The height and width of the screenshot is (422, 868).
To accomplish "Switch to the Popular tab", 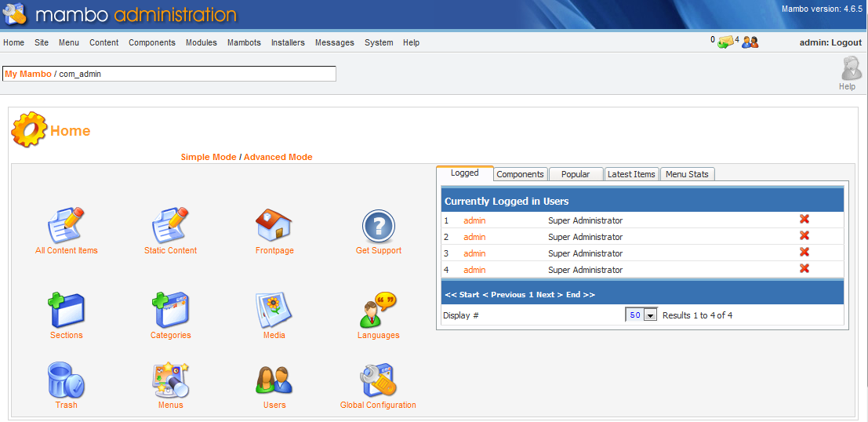I will pos(576,174).
